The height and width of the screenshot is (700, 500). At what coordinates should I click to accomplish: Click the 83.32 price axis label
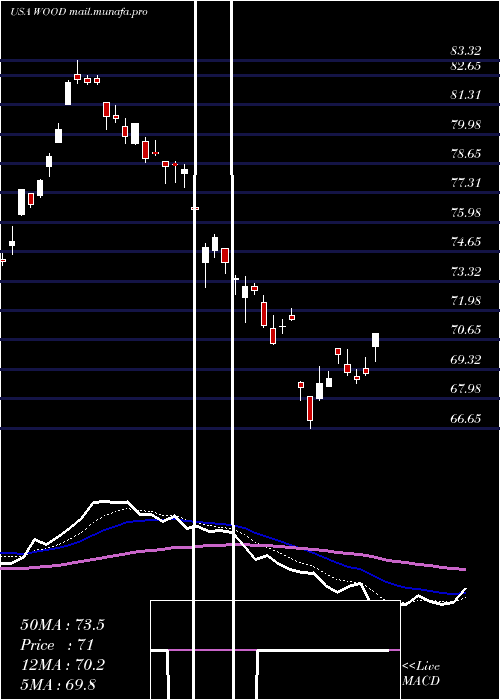[466, 51]
